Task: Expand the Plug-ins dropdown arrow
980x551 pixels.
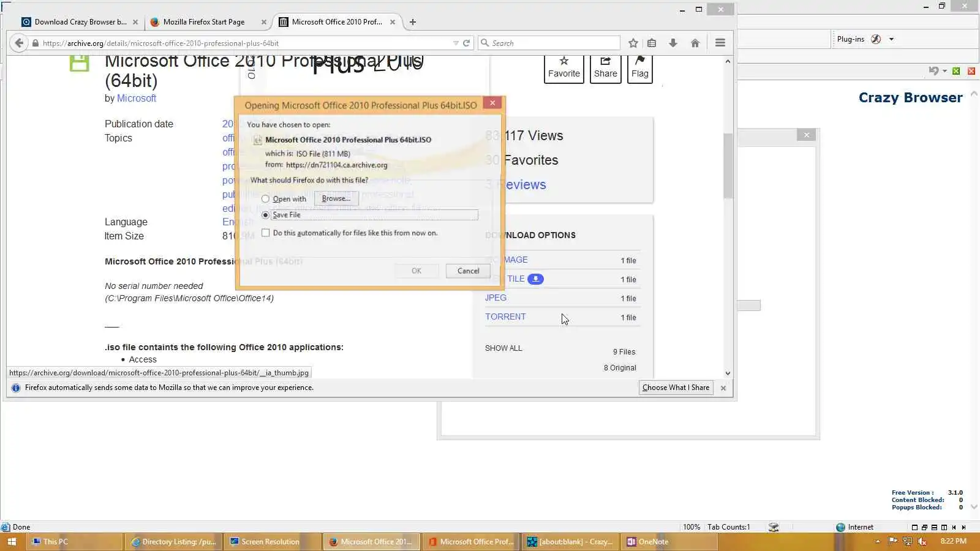Action: (891, 39)
